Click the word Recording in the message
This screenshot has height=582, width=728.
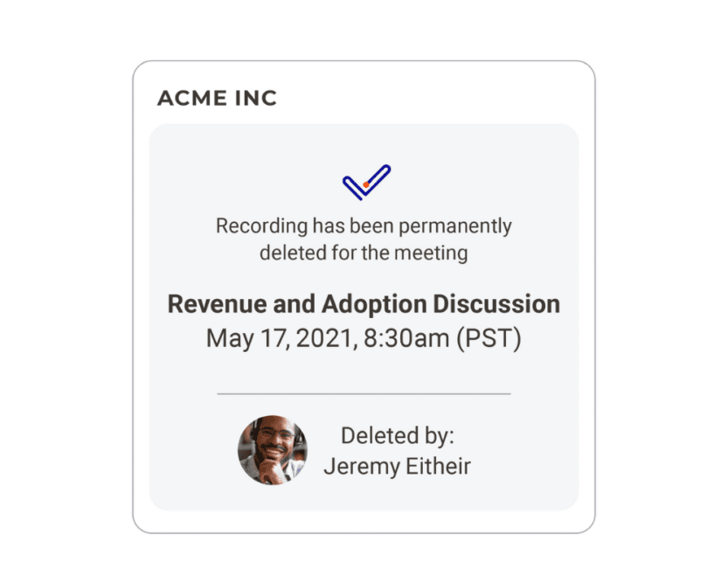tap(261, 226)
